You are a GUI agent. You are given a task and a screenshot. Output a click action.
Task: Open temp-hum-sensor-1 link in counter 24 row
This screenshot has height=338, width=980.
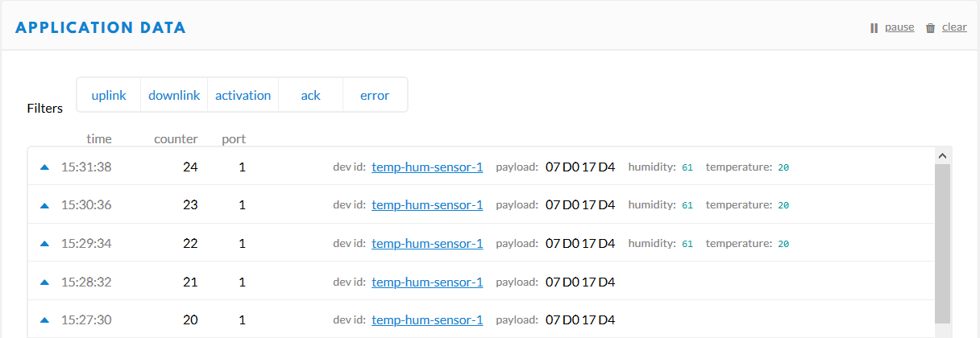(427, 167)
